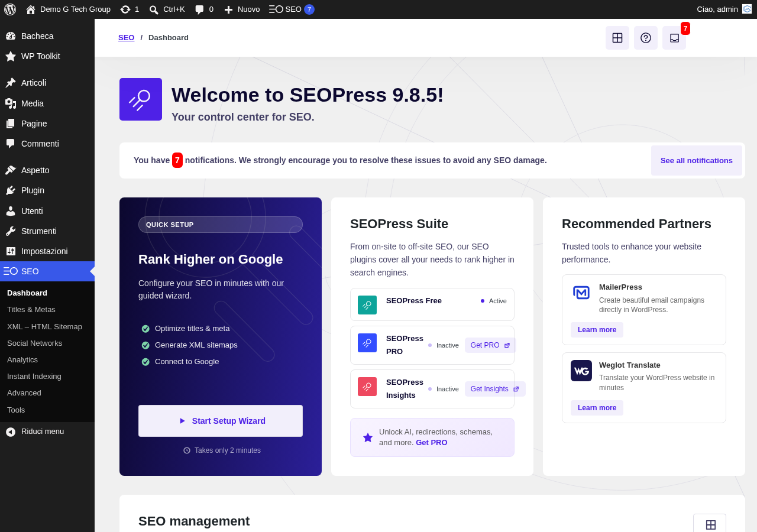Viewport: 757px width, 532px height.
Task: Open Plugin in sidebar
Action: point(47,190)
